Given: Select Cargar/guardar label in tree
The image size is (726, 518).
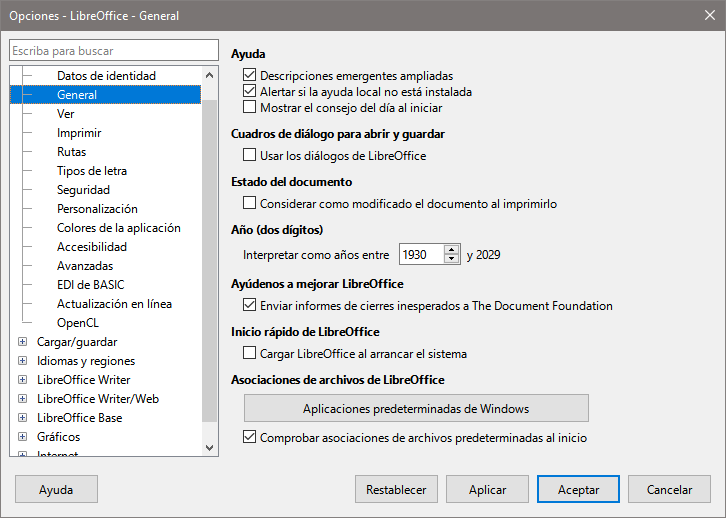Looking at the screenshot, I should click(x=77, y=342).
